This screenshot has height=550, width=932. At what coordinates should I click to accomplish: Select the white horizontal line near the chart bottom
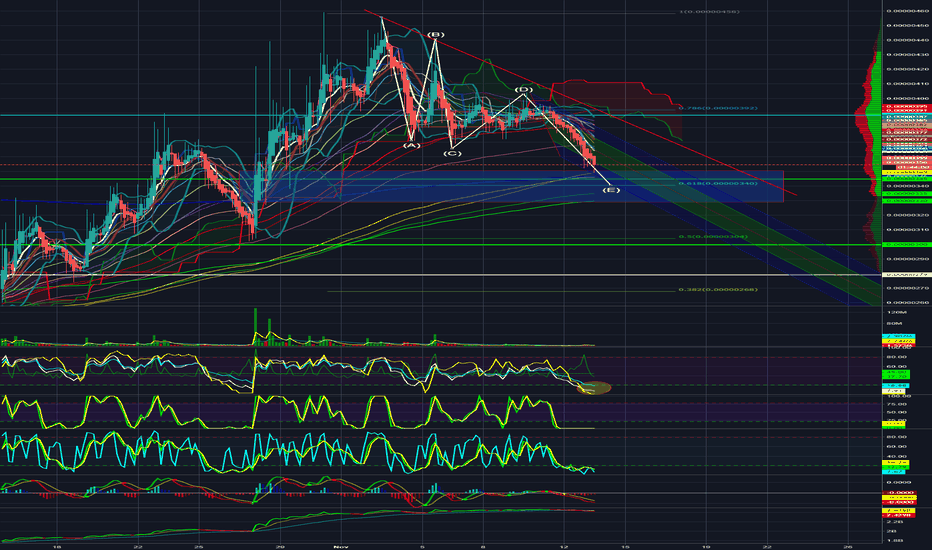(440, 275)
